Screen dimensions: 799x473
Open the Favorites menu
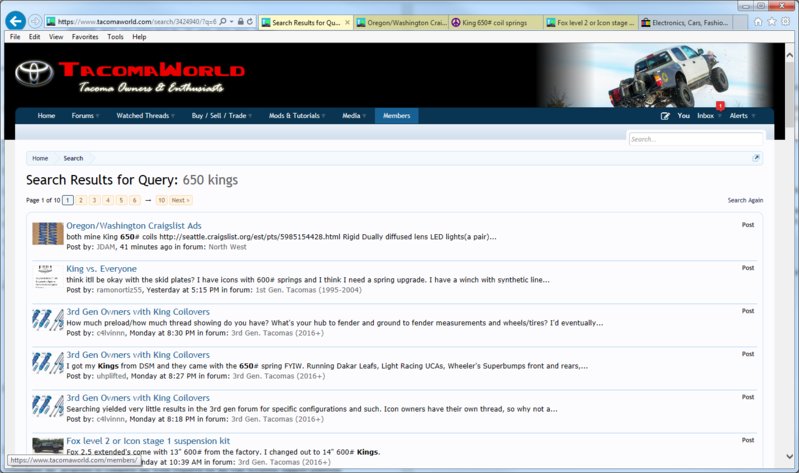pos(85,37)
